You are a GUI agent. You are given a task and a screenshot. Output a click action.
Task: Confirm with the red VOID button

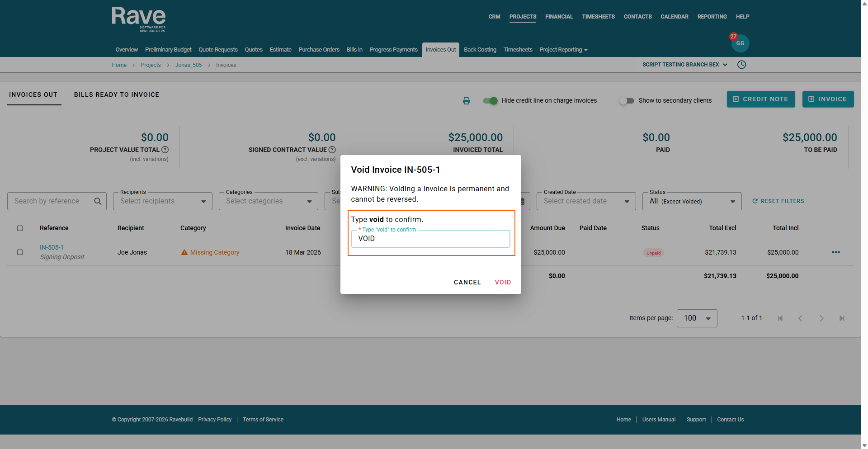[x=503, y=282]
